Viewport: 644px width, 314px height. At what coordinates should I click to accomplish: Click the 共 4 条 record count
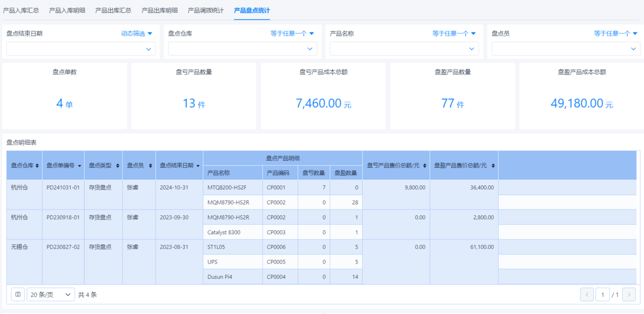(x=87, y=294)
